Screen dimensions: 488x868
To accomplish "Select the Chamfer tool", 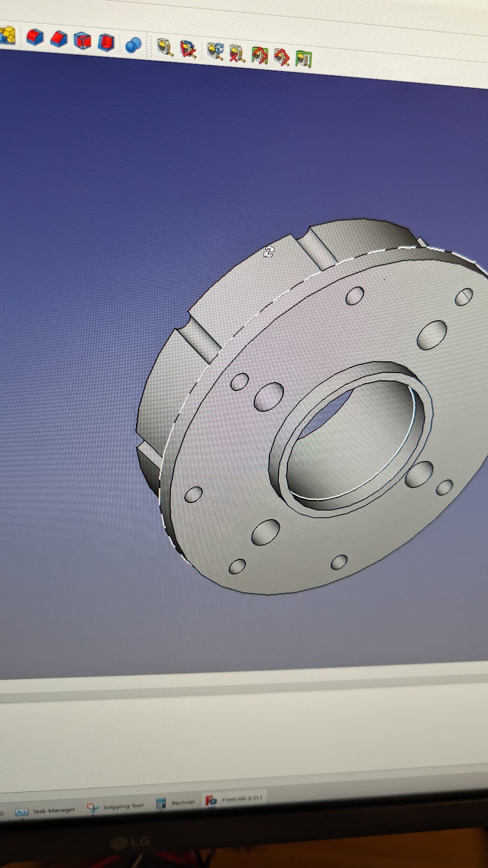I will pyautogui.click(x=59, y=39).
